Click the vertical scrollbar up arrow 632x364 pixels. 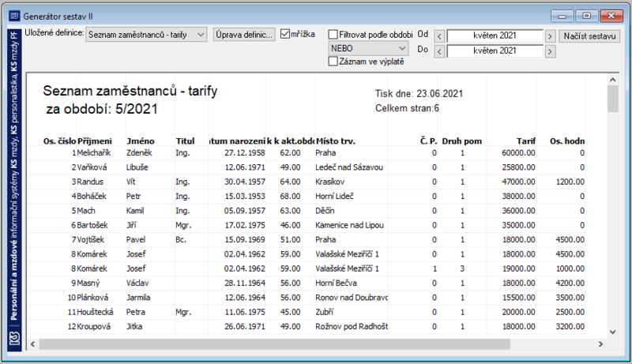pyautogui.click(x=613, y=80)
